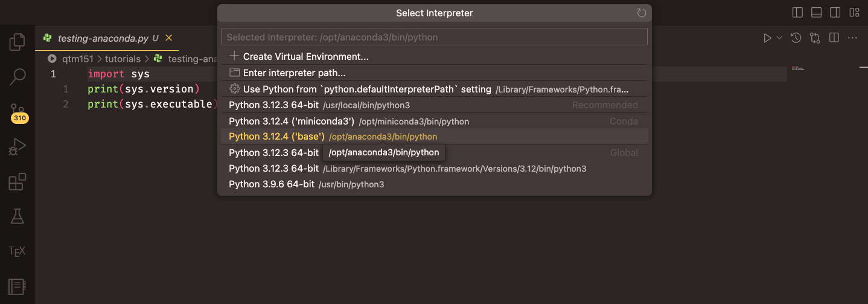Image resolution: width=868 pixels, height=304 pixels.
Task: Expand the run button dropdown arrow
Action: click(779, 38)
